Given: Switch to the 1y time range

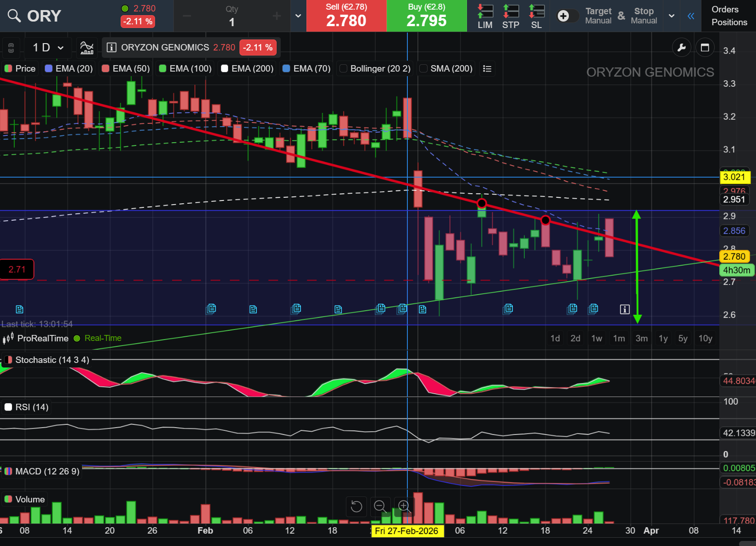Looking at the screenshot, I should 663,339.
